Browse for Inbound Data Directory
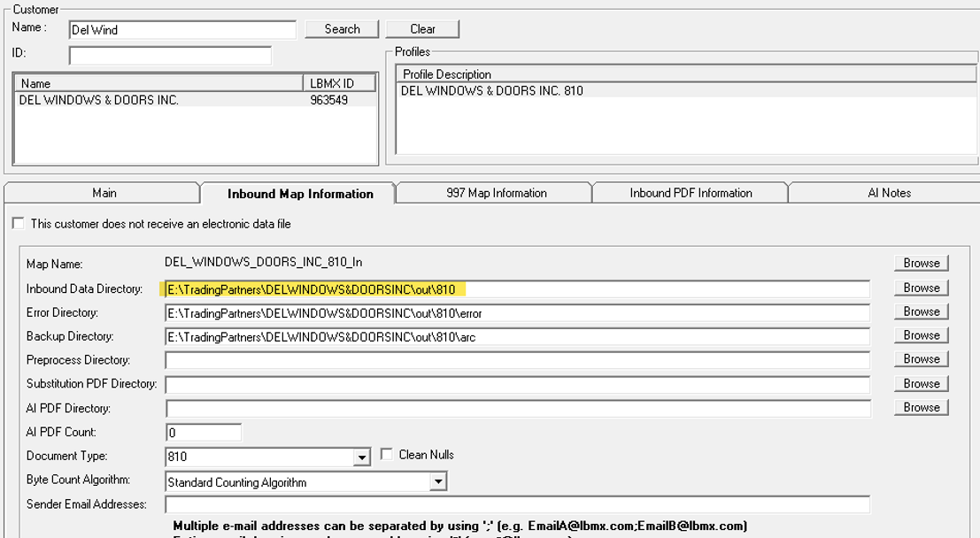980x538 pixels. 922,288
